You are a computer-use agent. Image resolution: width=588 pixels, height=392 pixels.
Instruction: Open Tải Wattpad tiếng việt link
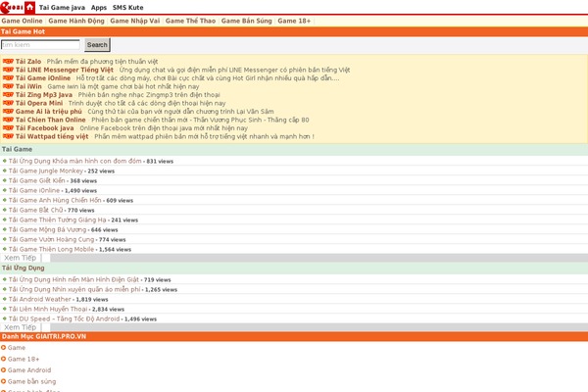coord(52,136)
